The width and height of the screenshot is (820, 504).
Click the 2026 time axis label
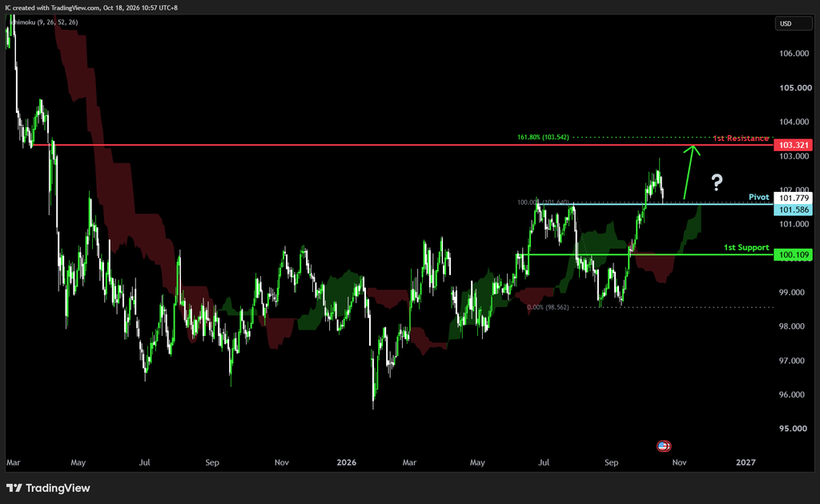coord(346,462)
